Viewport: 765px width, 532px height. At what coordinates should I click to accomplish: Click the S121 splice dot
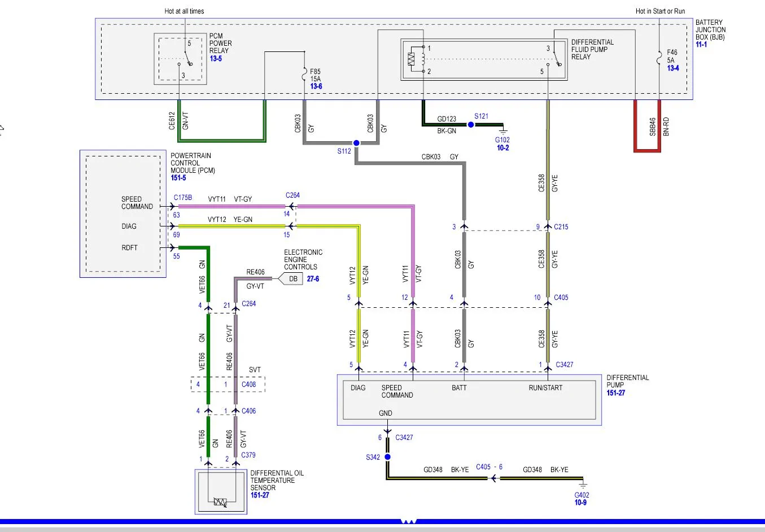471,124
